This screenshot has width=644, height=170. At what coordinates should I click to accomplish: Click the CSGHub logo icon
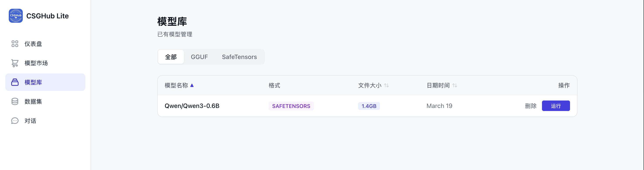(x=16, y=16)
